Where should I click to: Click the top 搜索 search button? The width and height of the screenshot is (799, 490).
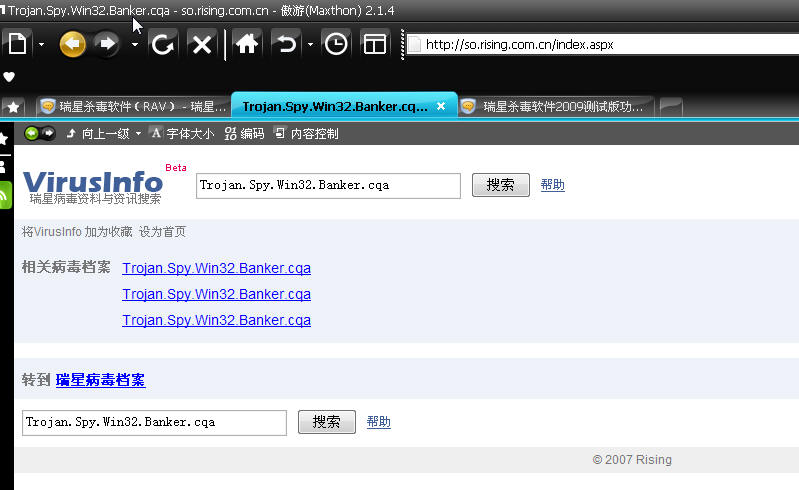click(x=500, y=185)
